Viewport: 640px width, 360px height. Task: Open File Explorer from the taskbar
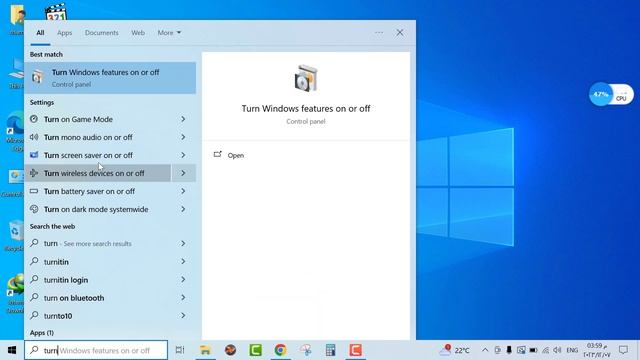click(x=205, y=350)
